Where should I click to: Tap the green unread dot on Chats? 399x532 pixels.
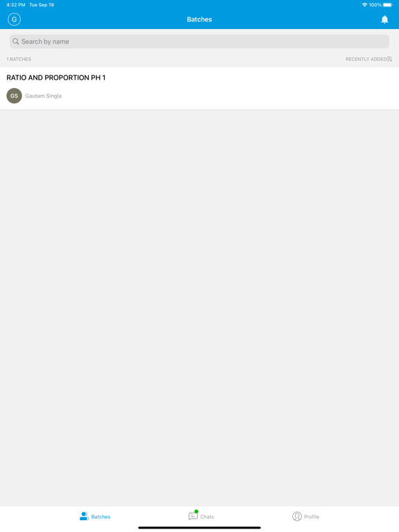click(x=197, y=511)
